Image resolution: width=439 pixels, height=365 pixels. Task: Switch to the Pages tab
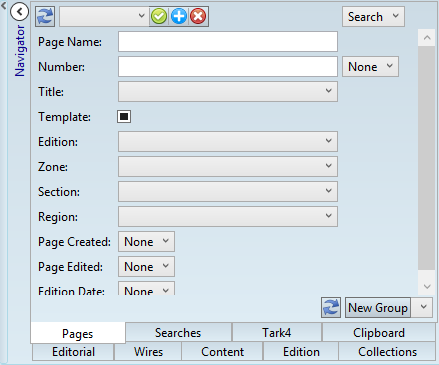[x=78, y=333]
